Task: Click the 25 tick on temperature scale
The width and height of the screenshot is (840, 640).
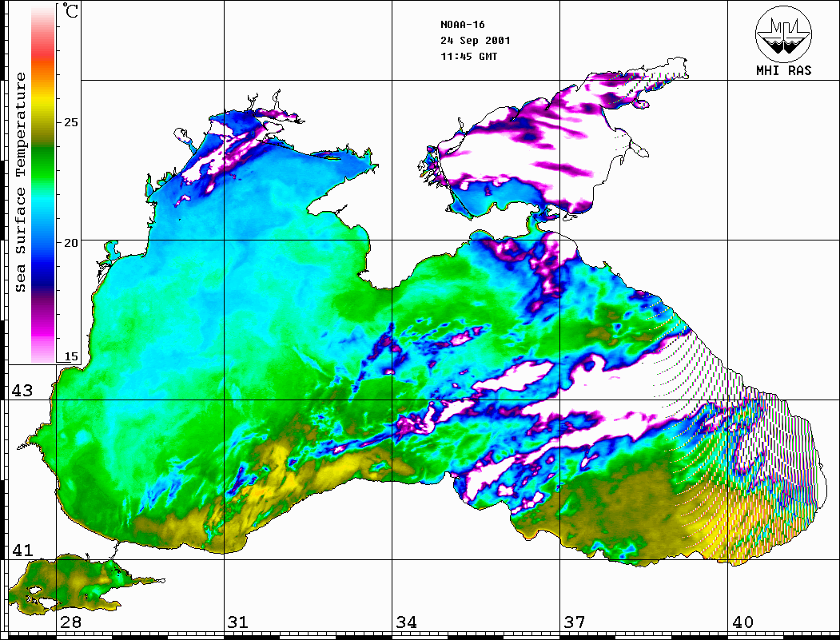Action: click(x=70, y=122)
